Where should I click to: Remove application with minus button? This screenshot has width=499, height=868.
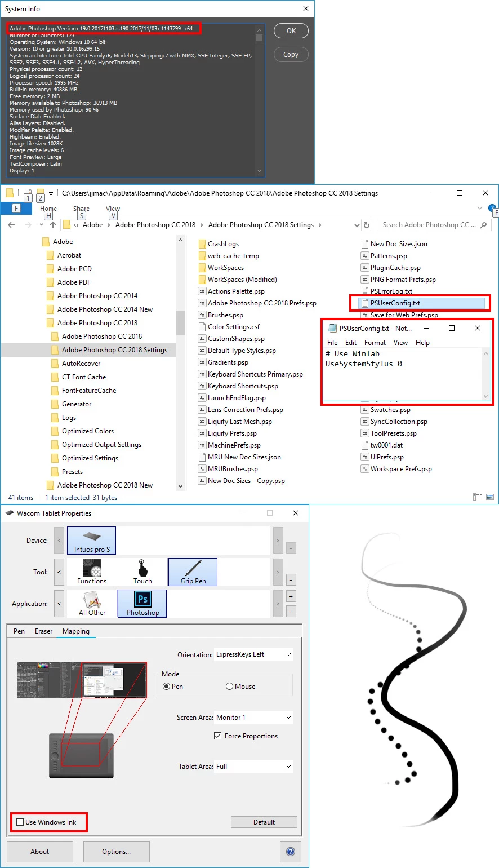tap(291, 611)
